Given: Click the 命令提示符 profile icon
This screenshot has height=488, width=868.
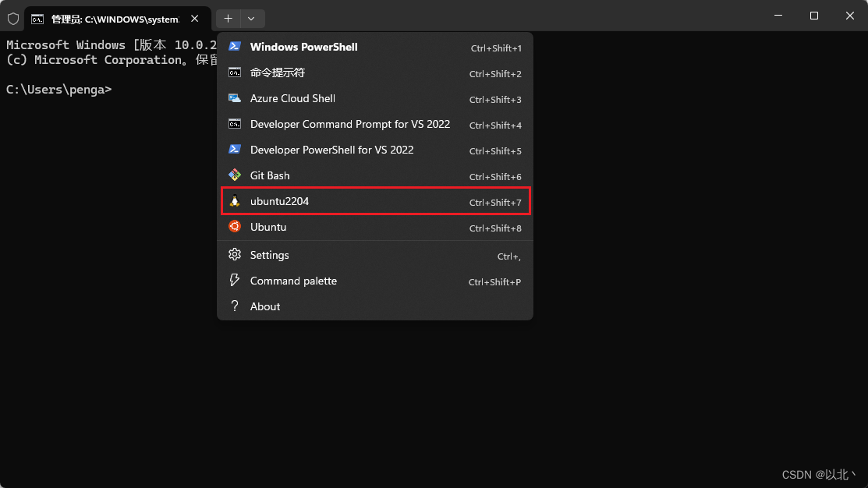Looking at the screenshot, I should pos(235,72).
